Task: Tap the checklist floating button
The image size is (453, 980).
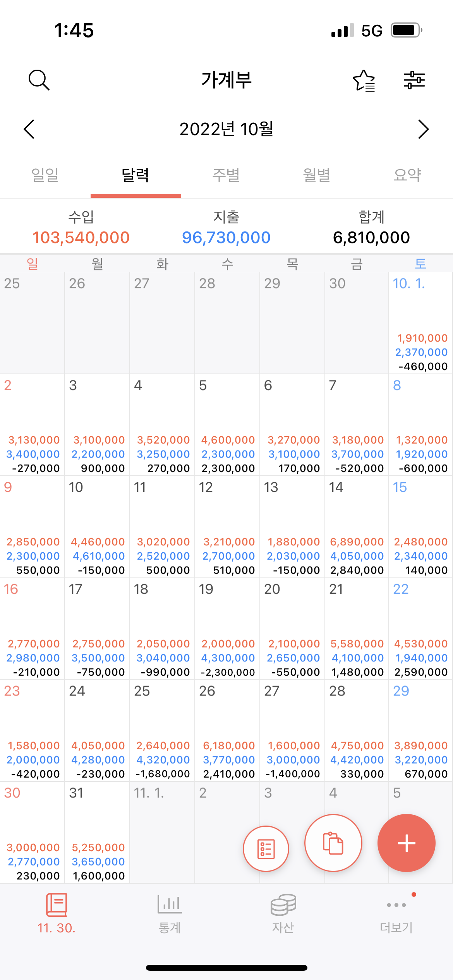Action: (x=266, y=848)
